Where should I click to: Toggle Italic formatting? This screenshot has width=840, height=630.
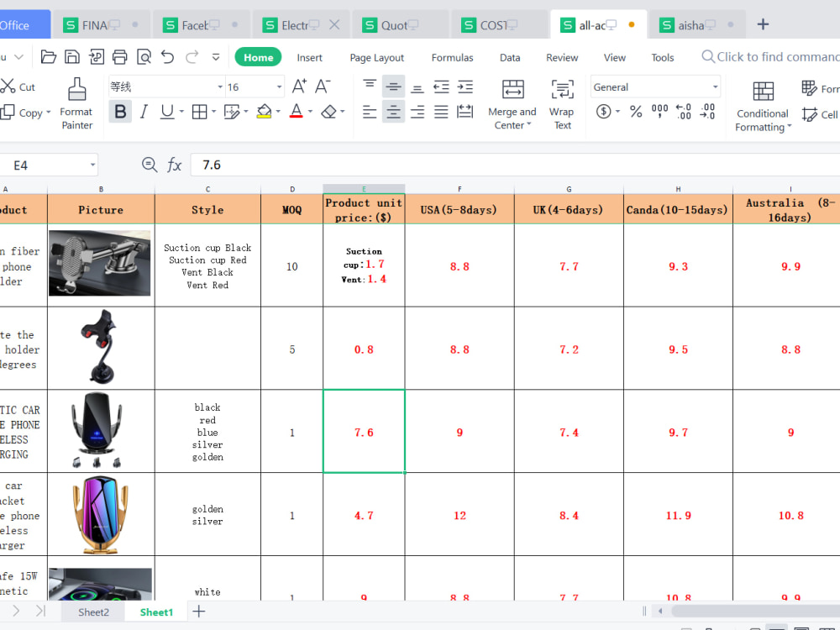click(x=144, y=111)
